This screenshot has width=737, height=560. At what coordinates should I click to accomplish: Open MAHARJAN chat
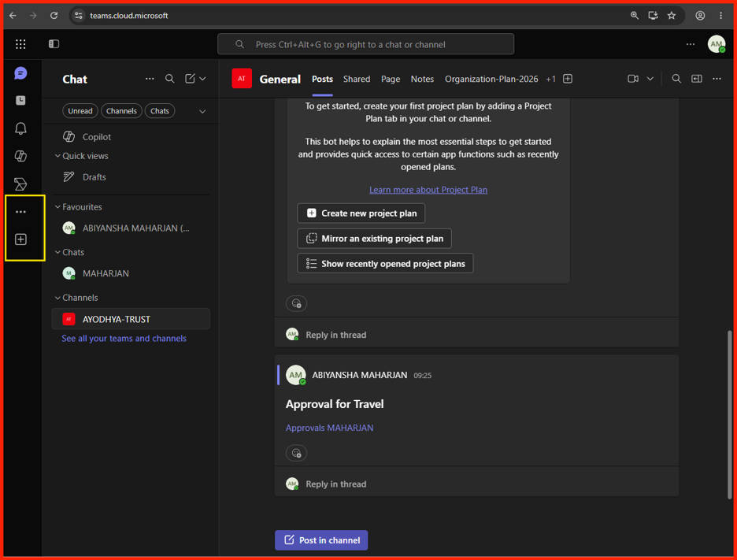(x=131, y=273)
